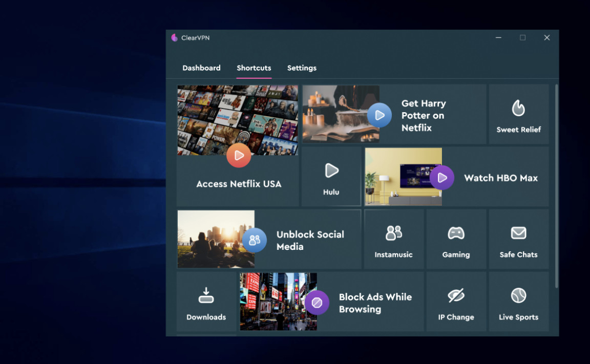Screen dimensions: 590x364
Task: Minimize the ClearVPN window
Action: [498, 37]
